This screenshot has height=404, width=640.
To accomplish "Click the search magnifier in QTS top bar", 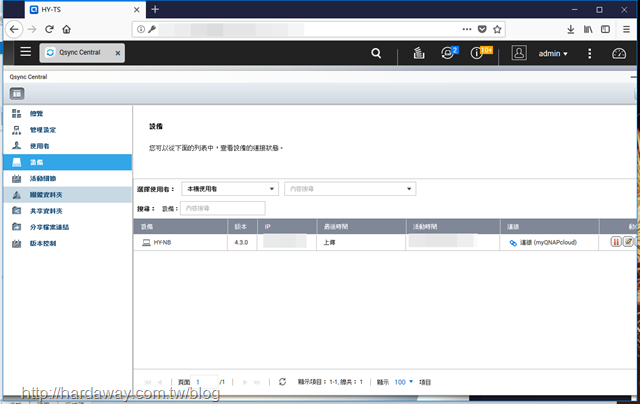I will pos(376,53).
